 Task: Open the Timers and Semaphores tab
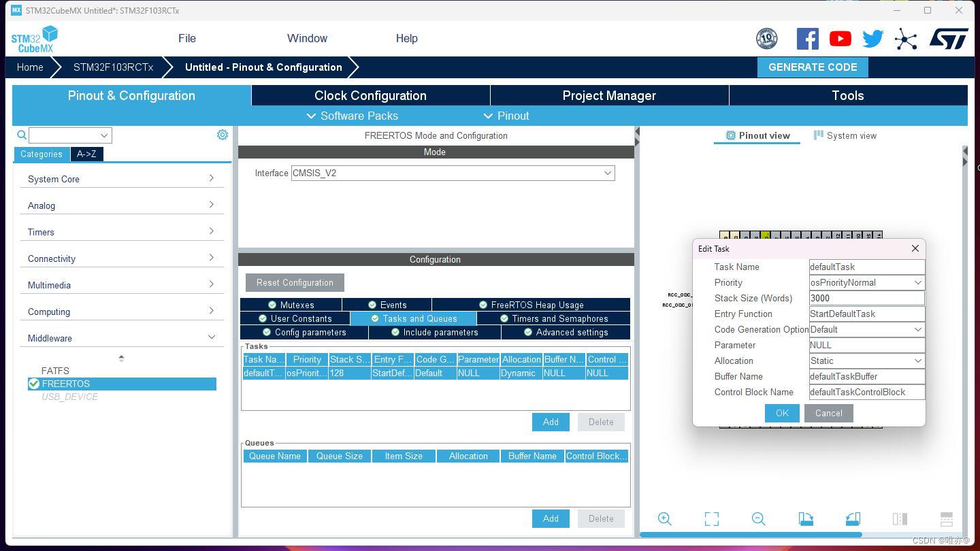(x=553, y=318)
